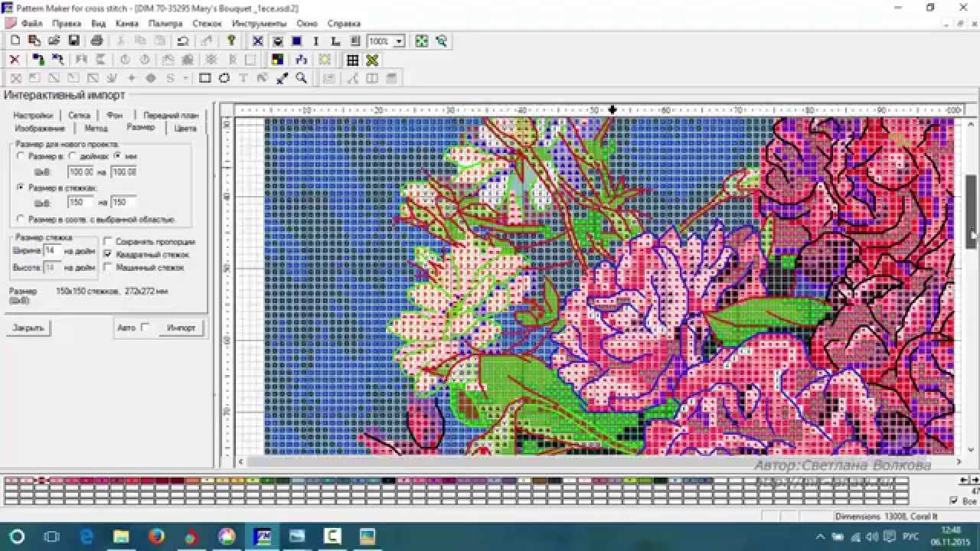Open the Канва menu
980x551 pixels.
coord(127,24)
